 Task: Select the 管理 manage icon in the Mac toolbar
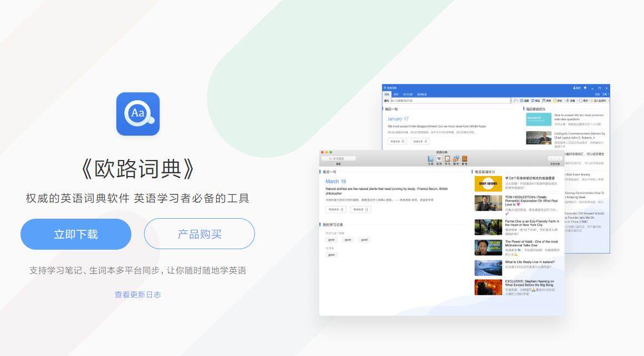pyautogui.click(x=464, y=160)
